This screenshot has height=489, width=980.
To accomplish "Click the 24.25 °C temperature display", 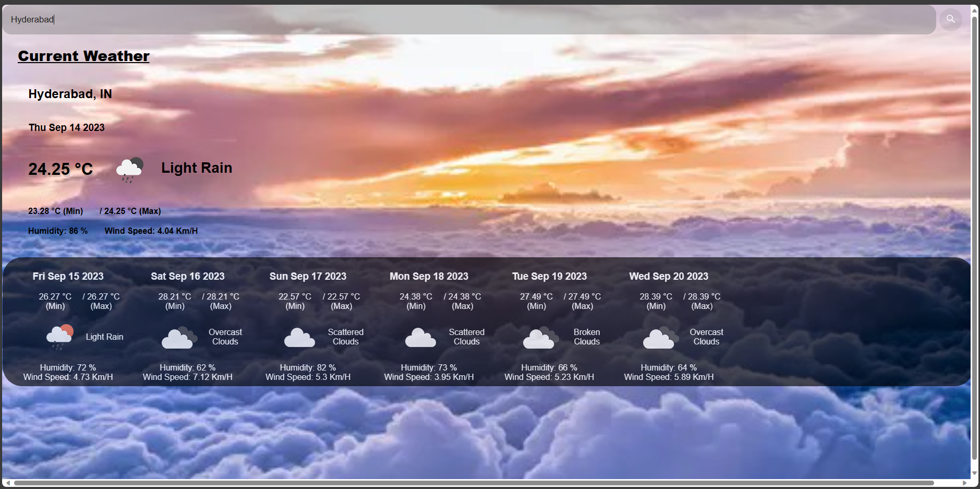I will (x=61, y=169).
